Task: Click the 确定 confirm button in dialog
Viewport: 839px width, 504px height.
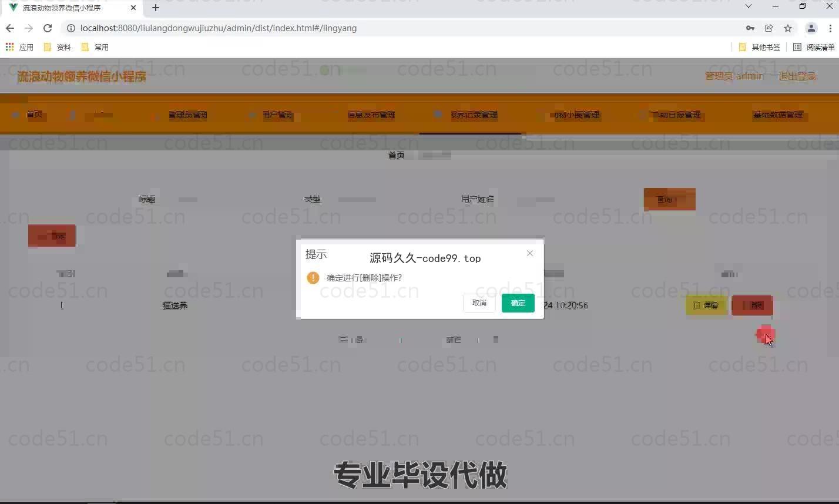Action: pos(518,303)
